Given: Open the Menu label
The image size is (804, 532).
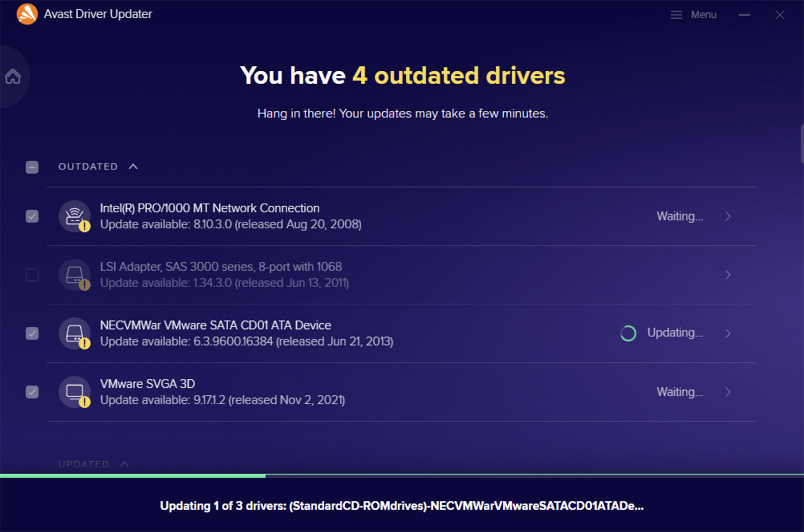Looking at the screenshot, I should 703,15.
